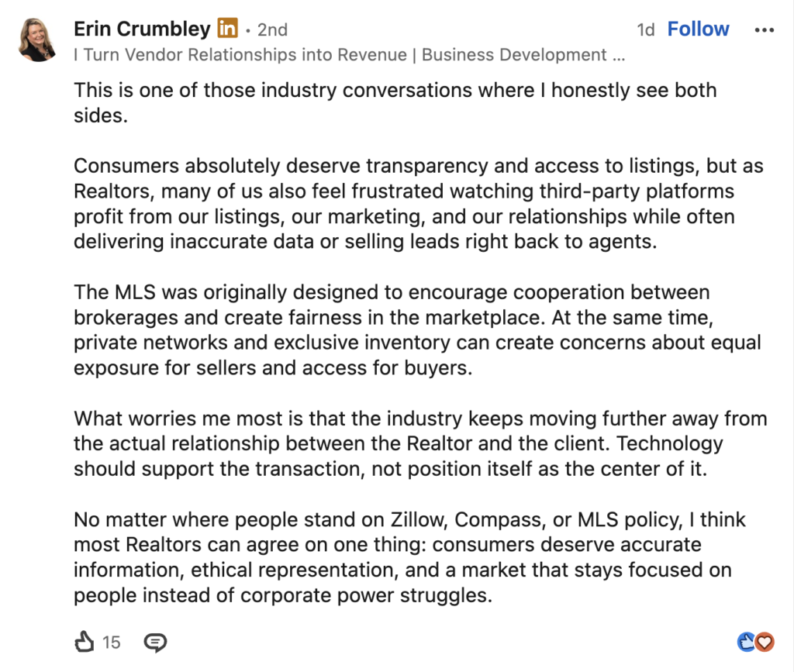Viewport: 794px width, 672px height.
Task: Select the paragraph beginning 'Consumers absolutely deserve'
Action: pyautogui.click(x=418, y=203)
